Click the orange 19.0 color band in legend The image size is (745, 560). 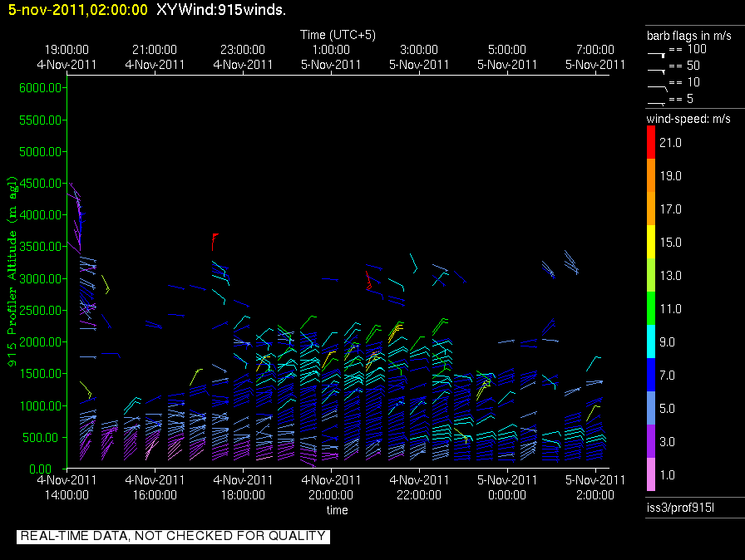point(651,175)
